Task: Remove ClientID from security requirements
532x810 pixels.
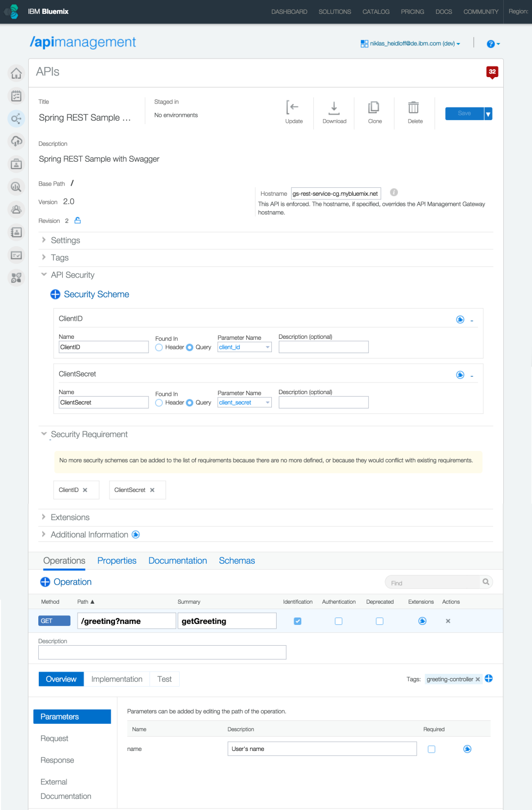Action: 85,490
